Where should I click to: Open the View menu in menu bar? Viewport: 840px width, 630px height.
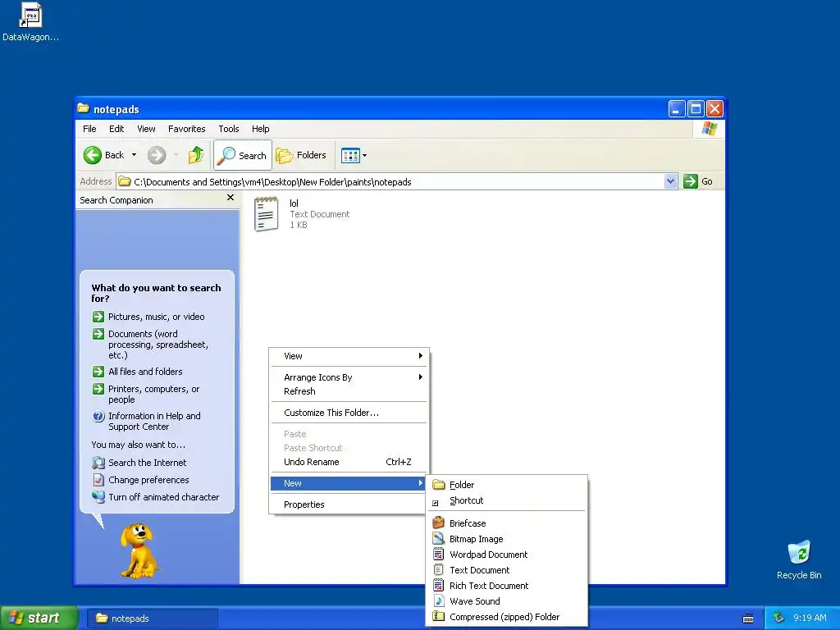pos(146,129)
